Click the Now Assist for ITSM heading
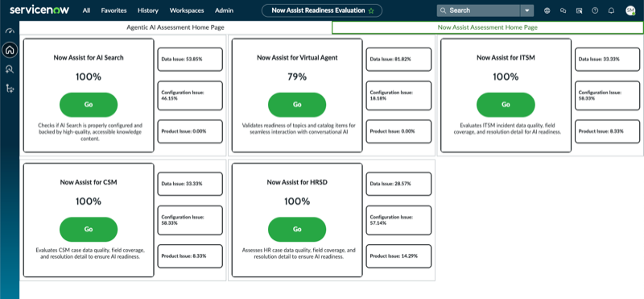 pos(506,58)
